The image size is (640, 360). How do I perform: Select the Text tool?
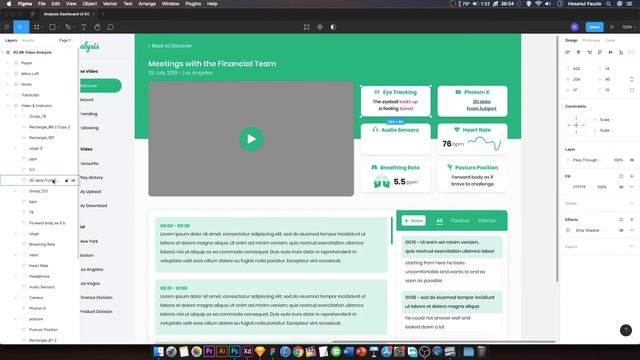coord(84,27)
